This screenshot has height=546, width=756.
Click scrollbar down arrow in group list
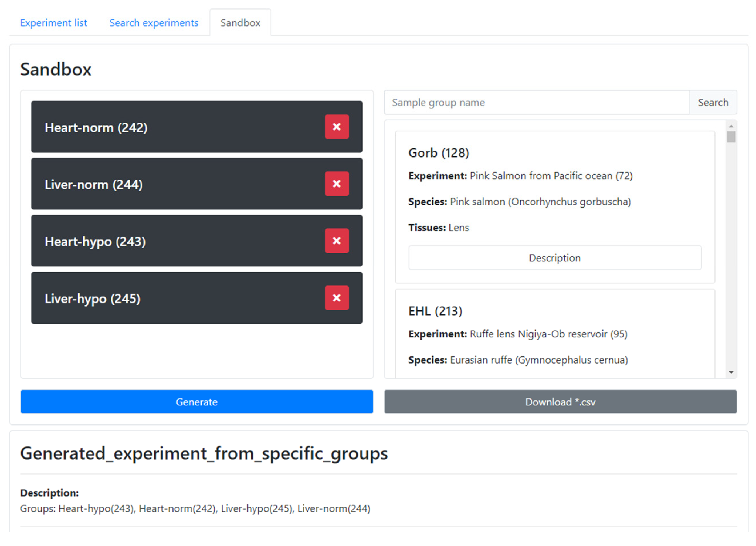(731, 372)
